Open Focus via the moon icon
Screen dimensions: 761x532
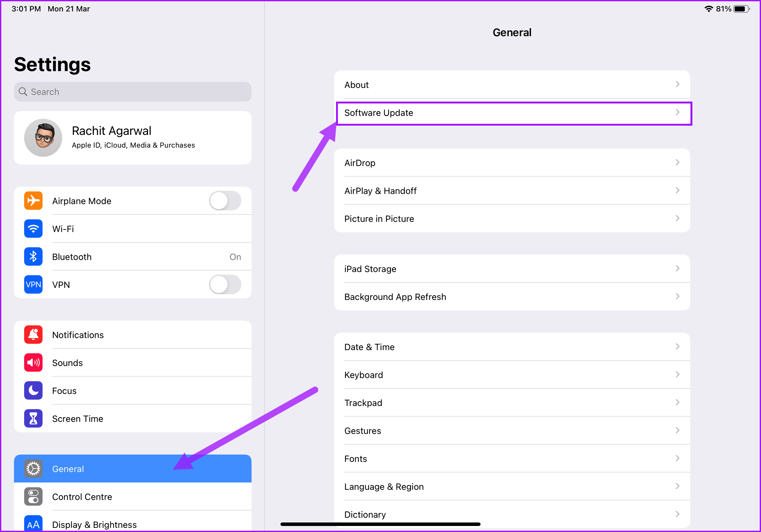(x=33, y=390)
